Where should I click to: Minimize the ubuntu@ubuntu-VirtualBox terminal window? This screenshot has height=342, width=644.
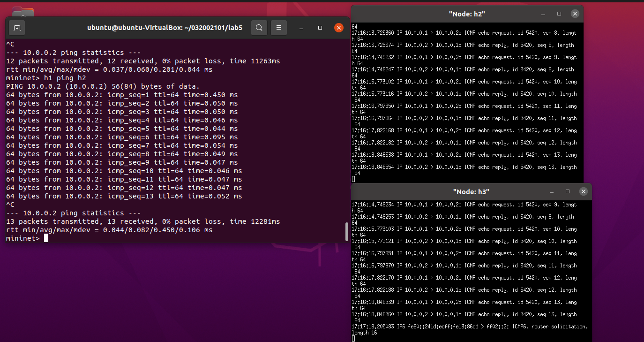(302, 28)
